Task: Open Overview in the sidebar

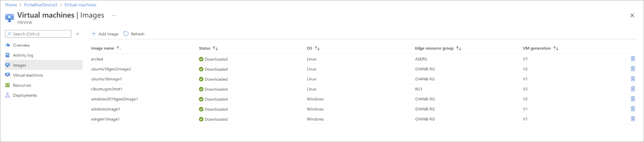Action: (21, 45)
